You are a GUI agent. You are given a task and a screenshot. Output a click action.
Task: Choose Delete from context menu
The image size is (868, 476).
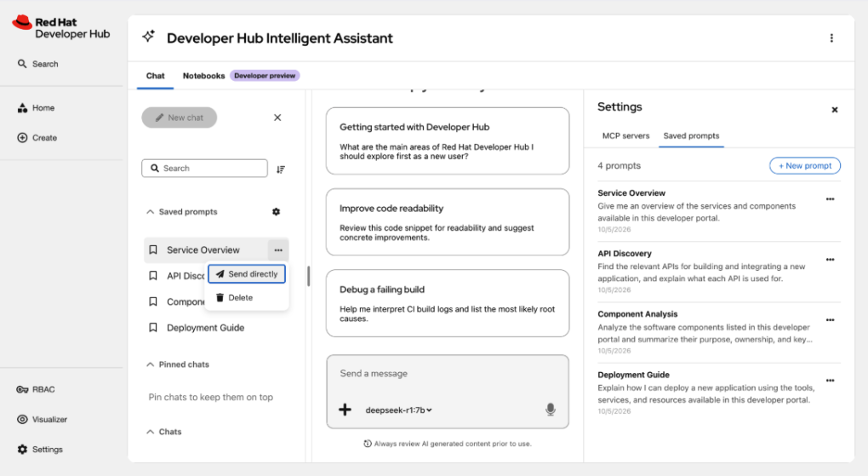[247, 297]
